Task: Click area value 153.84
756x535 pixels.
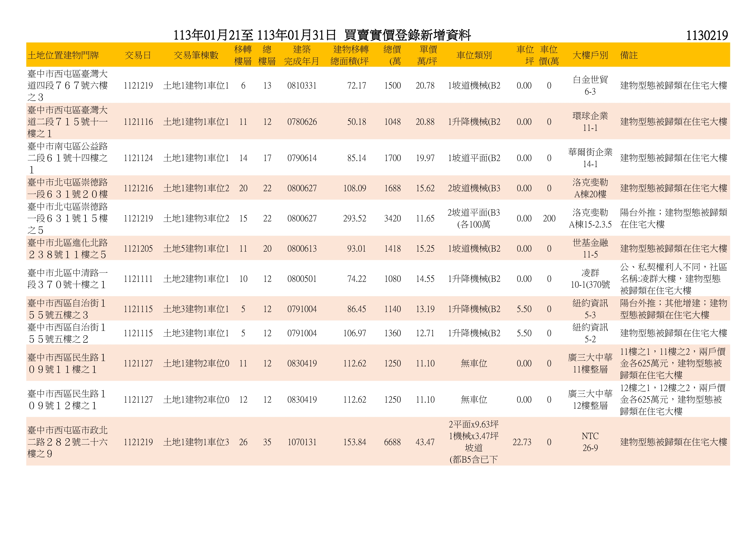Action: click(x=355, y=442)
